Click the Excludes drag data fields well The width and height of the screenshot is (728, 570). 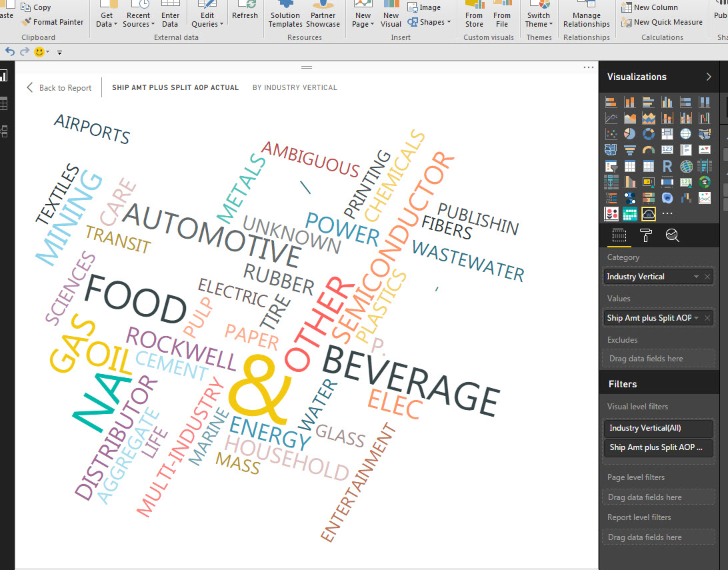pyautogui.click(x=659, y=359)
